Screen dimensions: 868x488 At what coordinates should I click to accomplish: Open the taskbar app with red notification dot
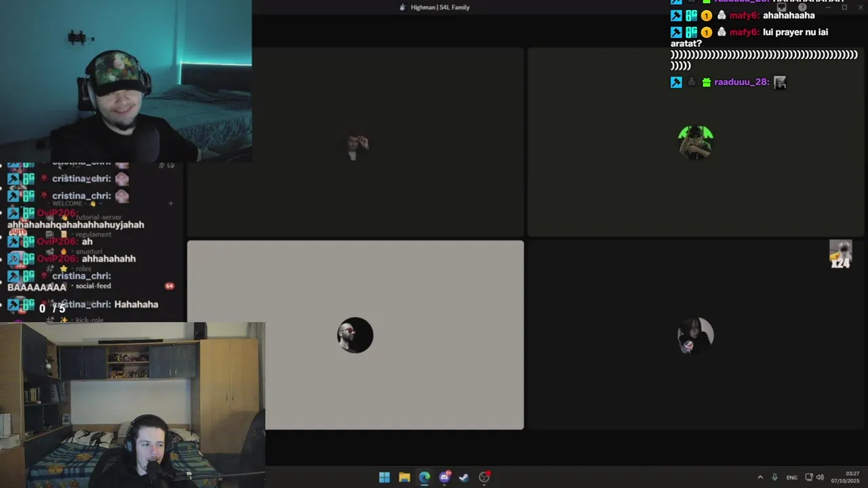point(484,477)
